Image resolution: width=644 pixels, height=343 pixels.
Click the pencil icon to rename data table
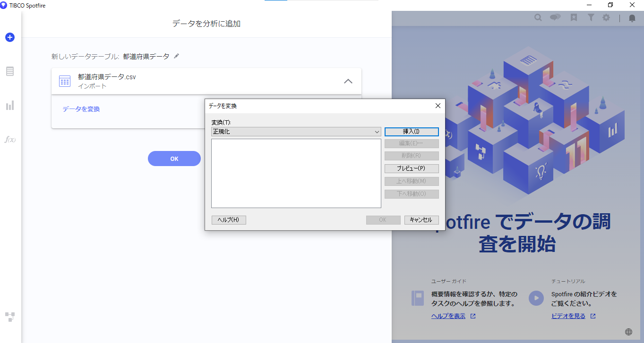tap(177, 56)
